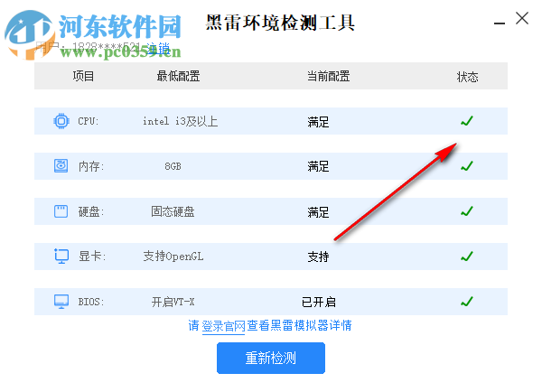Click the green checkmark in 硬盘 row
This screenshot has width=542, height=392.
(467, 211)
